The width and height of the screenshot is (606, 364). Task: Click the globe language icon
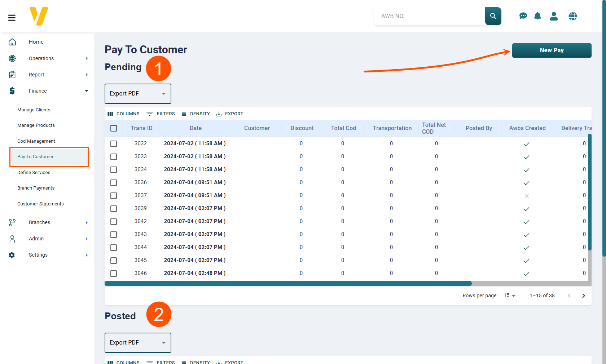572,16
